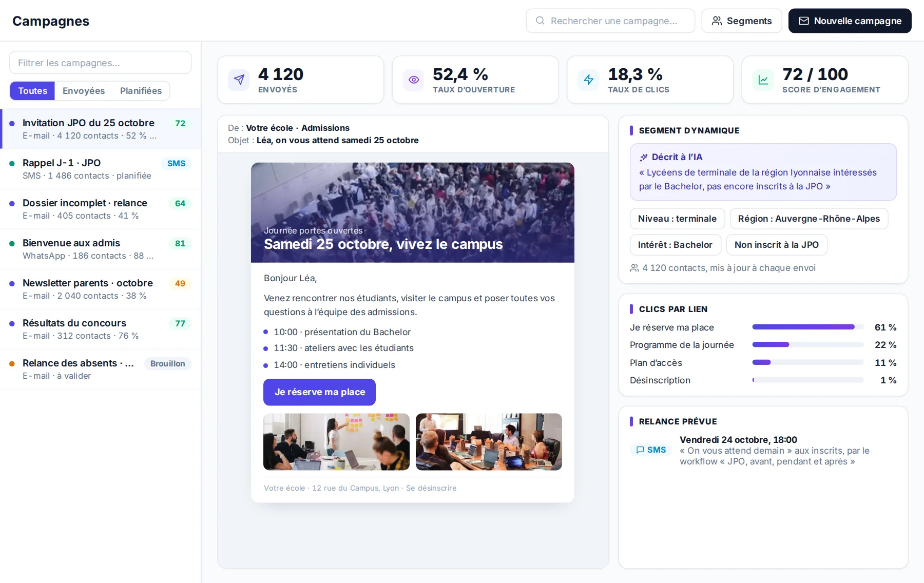This screenshot has height=583, width=924.
Task: Click the Programme de la journée progress bar
Action: click(x=808, y=345)
